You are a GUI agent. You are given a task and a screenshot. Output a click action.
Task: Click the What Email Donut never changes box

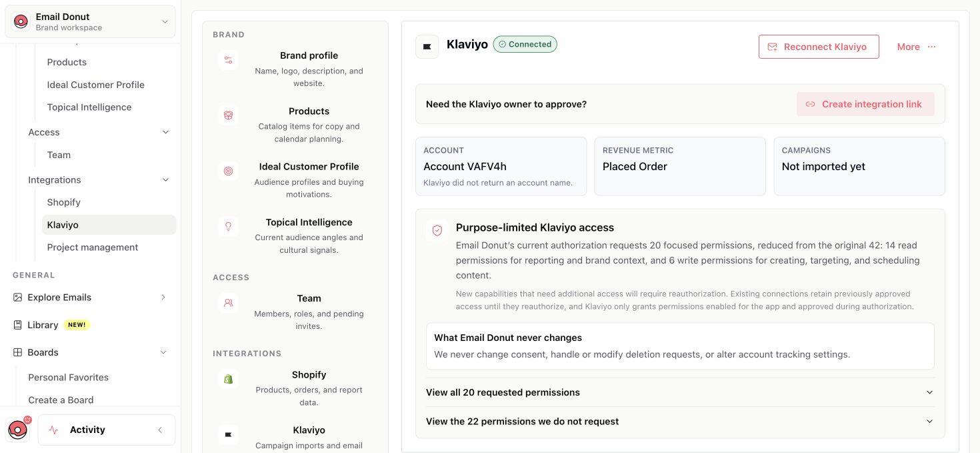pyautogui.click(x=680, y=346)
